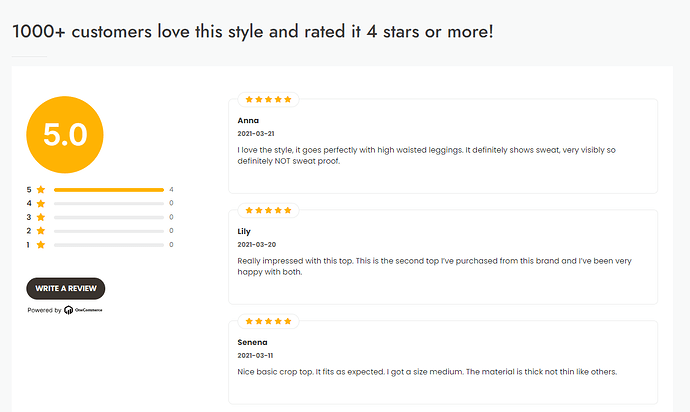Click the star icon in the 2-star row
This screenshot has width=690, height=412.
click(x=41, y=231)
